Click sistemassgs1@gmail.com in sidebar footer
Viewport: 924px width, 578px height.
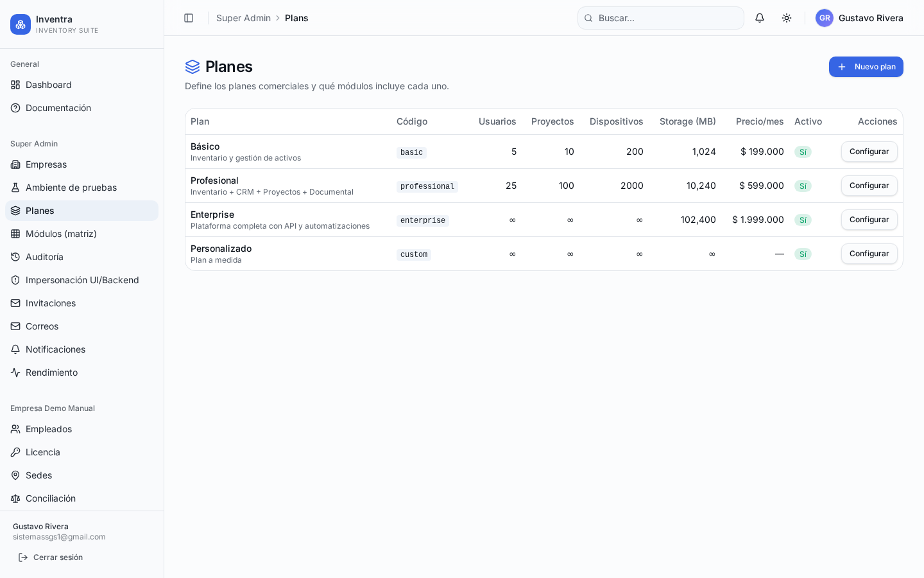(59, 537)
